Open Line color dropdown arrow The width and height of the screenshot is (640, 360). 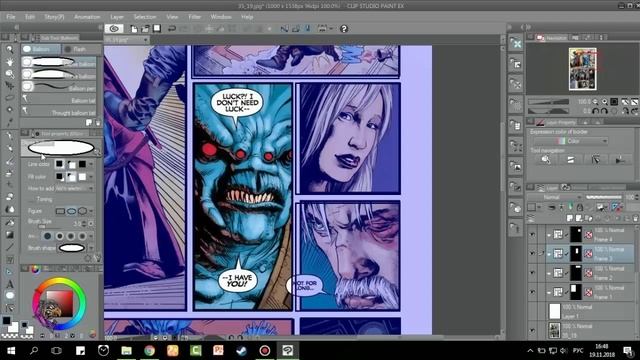(x=91, y=164)
